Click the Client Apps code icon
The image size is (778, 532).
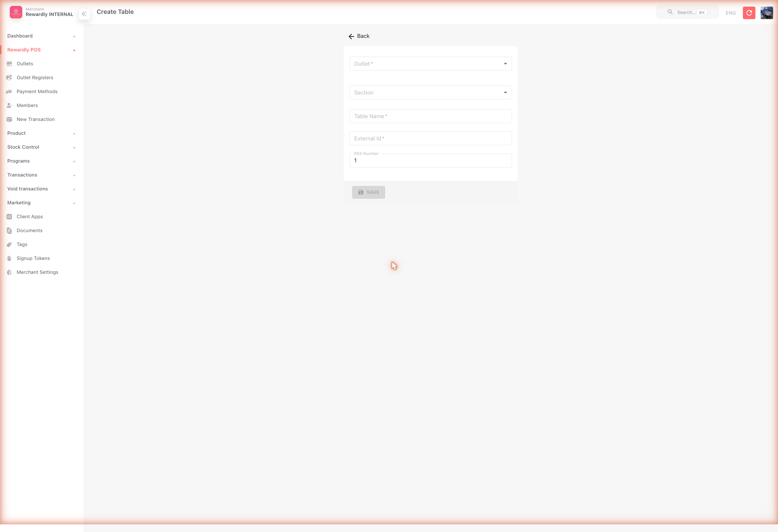[x=9, y=216]
